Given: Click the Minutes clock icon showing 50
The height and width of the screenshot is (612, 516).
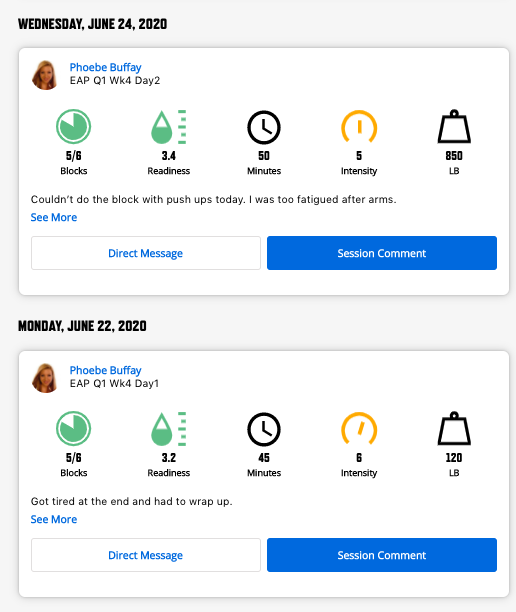Looking at the screenshot, I should pos(264,127).
